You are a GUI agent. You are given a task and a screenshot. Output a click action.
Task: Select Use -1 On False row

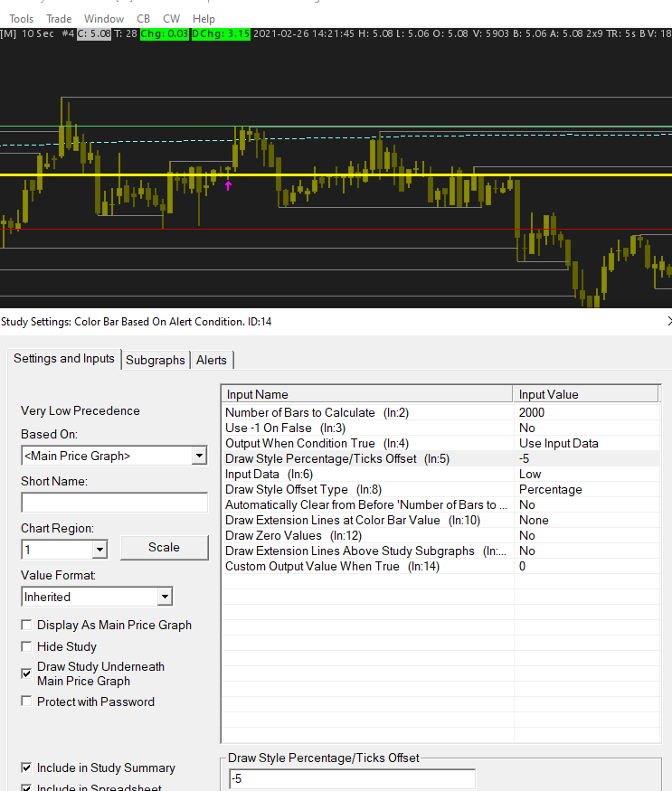coord(440,428)
